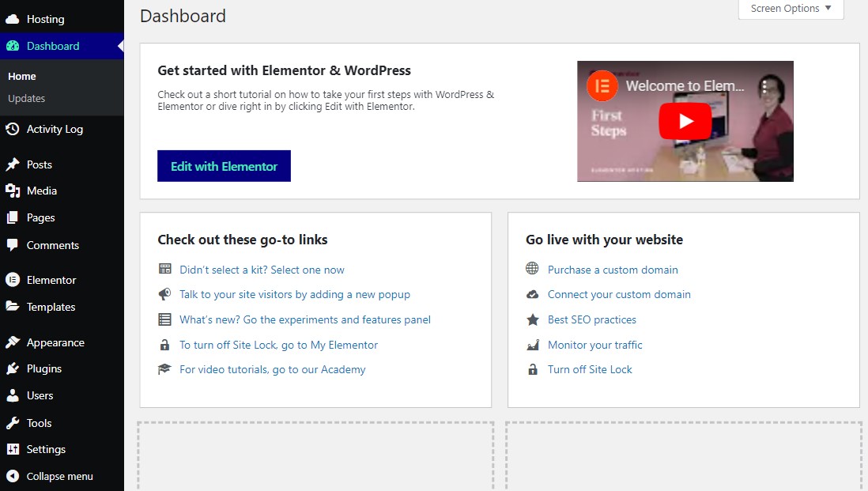This screenshot has width=868, height=491.
Task: Open the Monitor your traffic link
Action: point(595,345)
